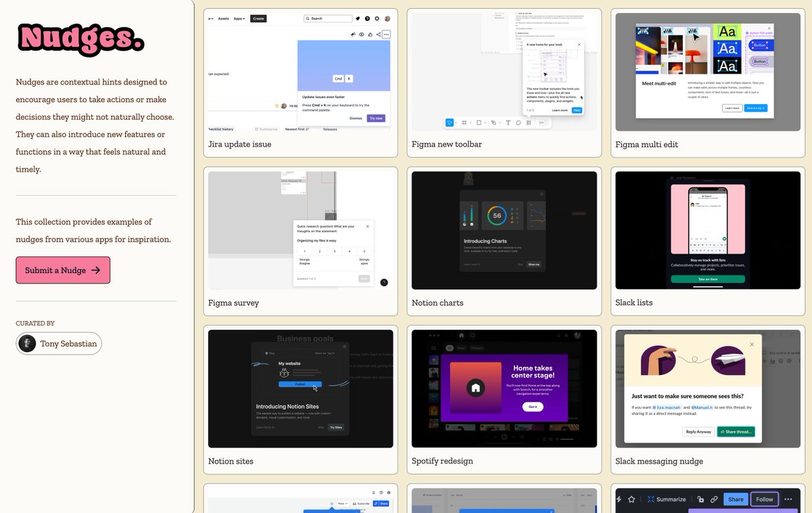Click the 'Slack messaging nudge' title
This screenshot has height=513, width=812.
[x=659, y=461]
